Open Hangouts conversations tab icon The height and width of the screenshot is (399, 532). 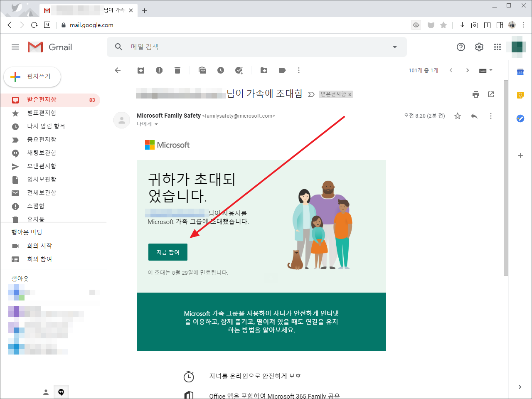point(61,392)
